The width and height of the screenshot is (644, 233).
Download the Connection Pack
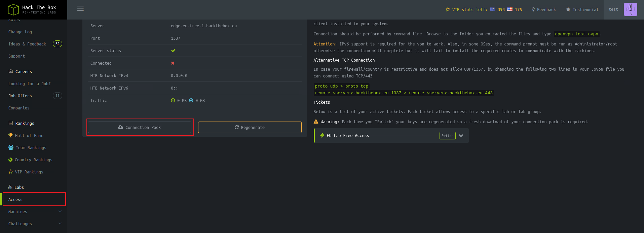[x=140, y=127]
